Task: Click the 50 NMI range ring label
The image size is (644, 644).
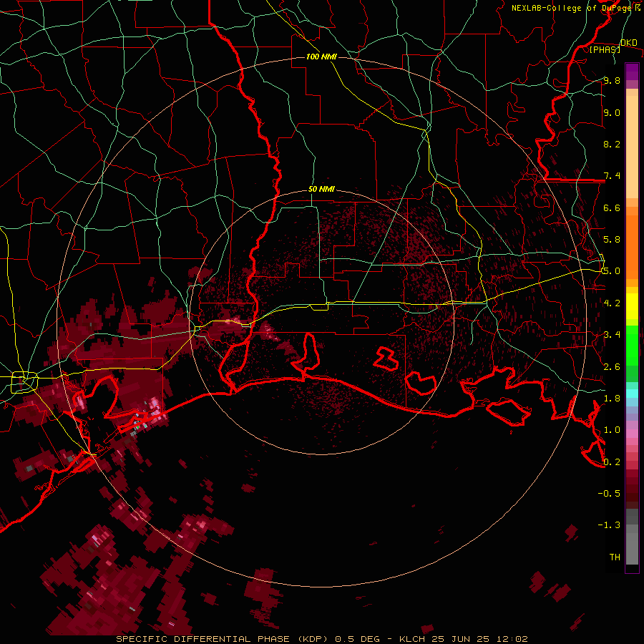Action: [321, 190]
